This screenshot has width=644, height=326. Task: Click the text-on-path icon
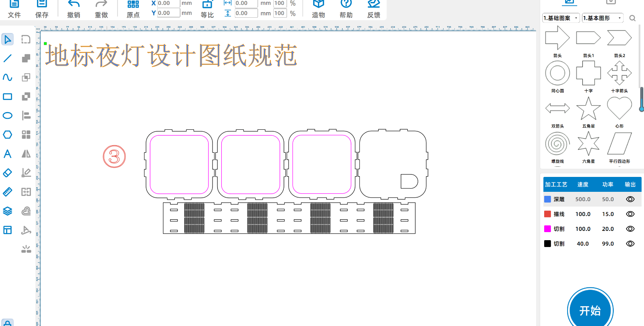point(26,230)
